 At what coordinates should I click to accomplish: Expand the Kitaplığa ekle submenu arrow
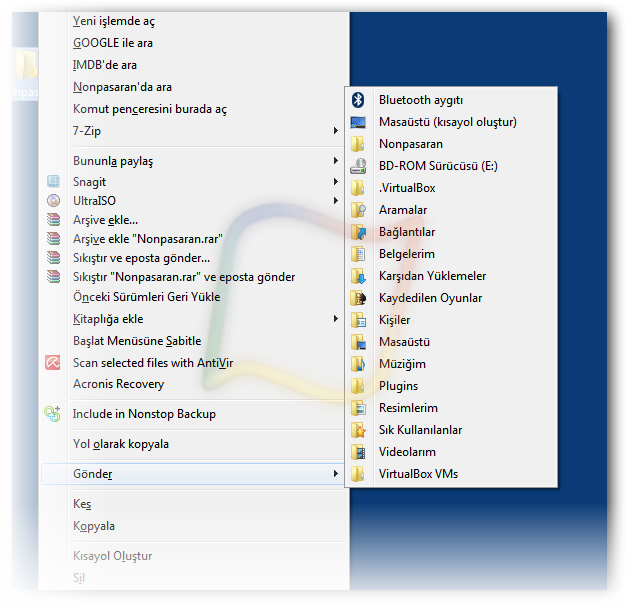pos(336,319)
